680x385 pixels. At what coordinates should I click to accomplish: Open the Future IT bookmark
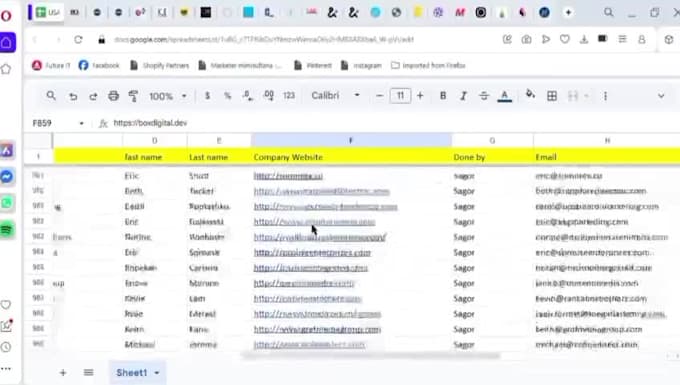[x=51, y=65]
